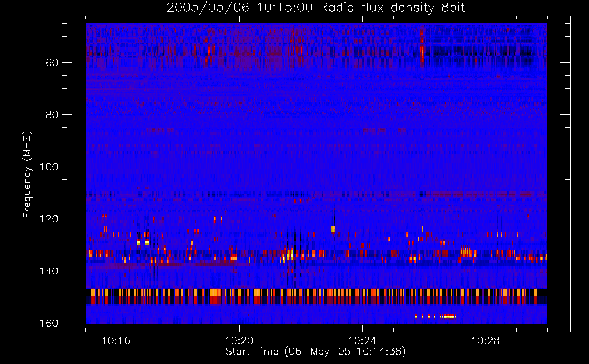Click the '100' frequency tick label
The width and height of the screenshot is (589, 364).
point(49,167)
